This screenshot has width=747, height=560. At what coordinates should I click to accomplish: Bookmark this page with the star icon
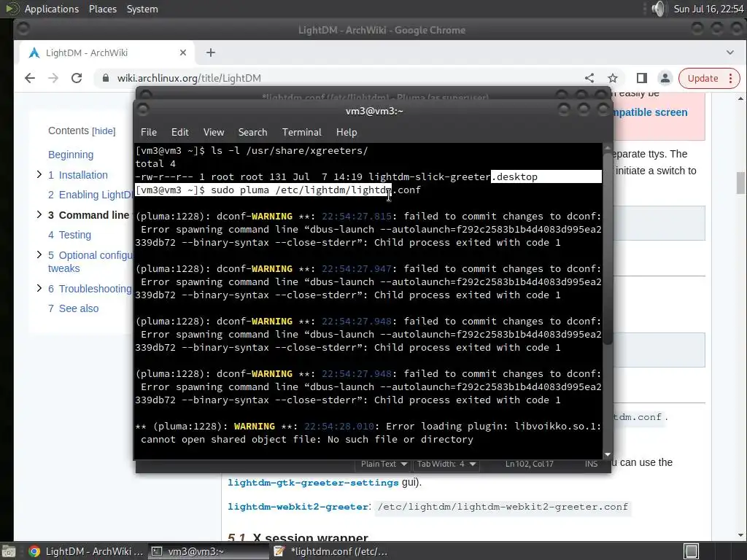613,78
